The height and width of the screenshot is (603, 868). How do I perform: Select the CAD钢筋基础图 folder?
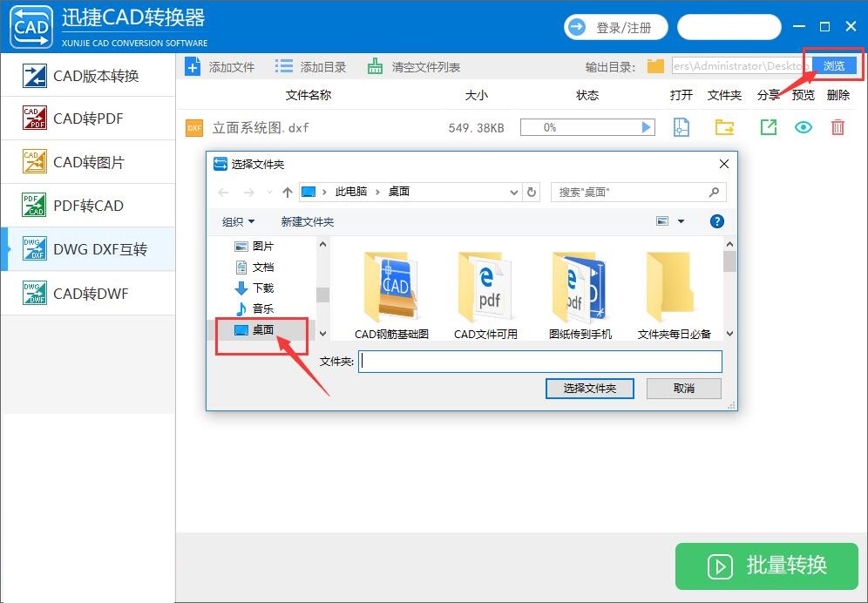point(391,295)
